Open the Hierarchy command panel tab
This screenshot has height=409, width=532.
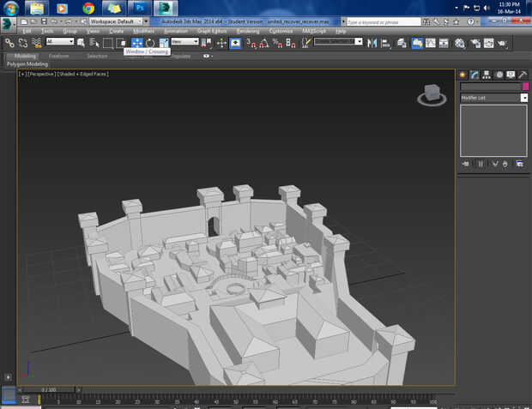click(x=487, y=75)
